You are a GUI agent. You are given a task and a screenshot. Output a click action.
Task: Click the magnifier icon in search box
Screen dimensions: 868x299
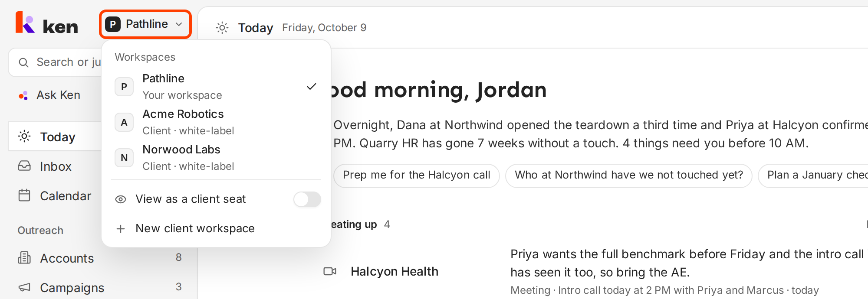tap(24, 63)
